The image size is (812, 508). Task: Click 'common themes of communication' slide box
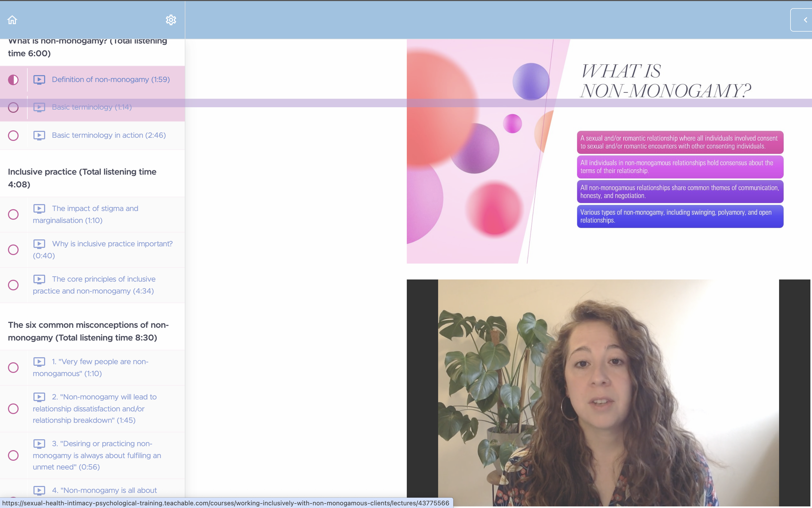[680, 192]
